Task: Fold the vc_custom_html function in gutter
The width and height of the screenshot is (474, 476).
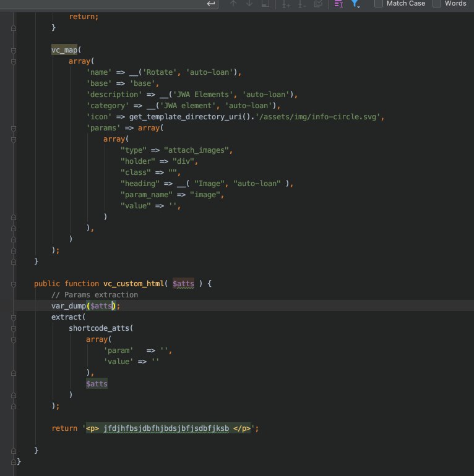Action: coord(14,284)
